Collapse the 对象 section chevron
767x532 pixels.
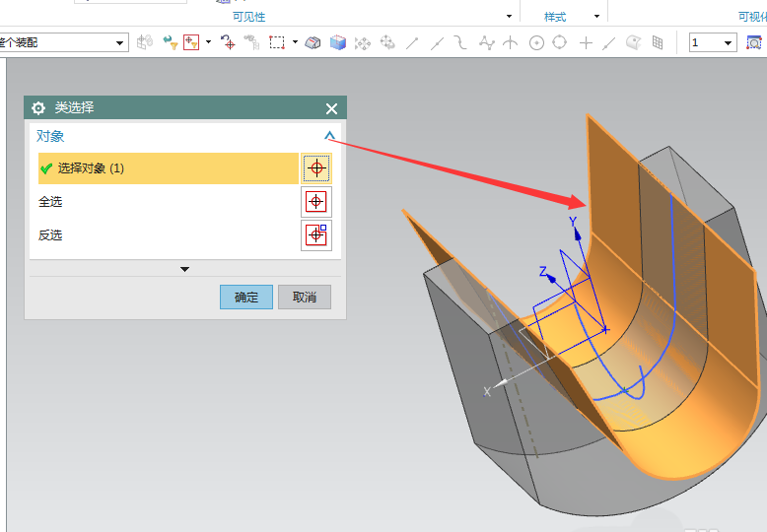point(329,137)
